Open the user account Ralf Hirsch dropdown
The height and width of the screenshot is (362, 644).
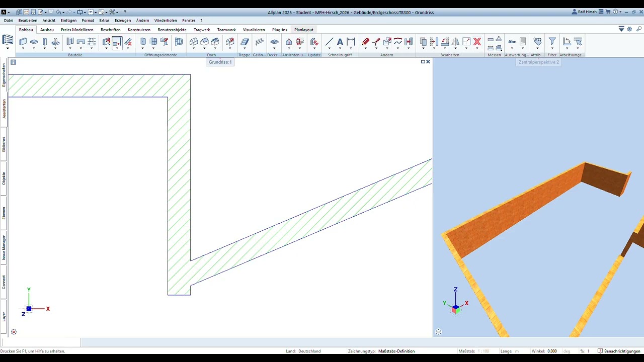585,12
